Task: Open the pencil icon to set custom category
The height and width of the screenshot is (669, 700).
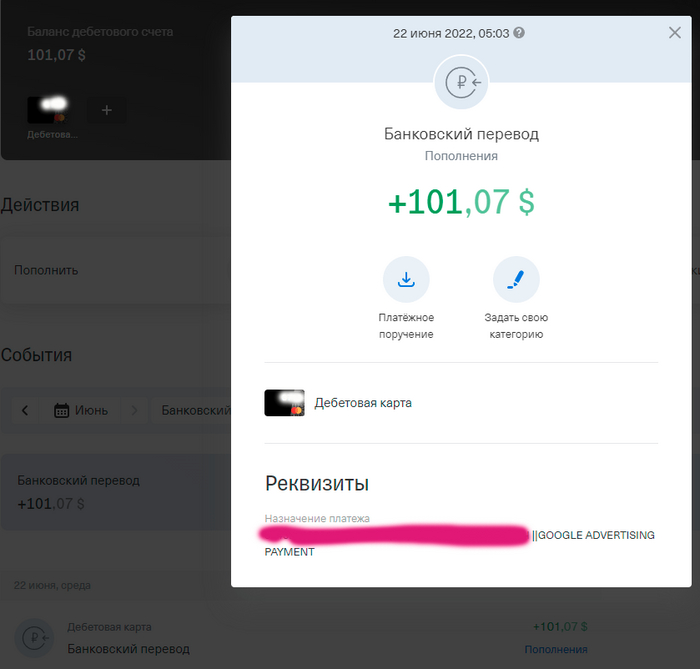Action: click(x=516, y=280)
